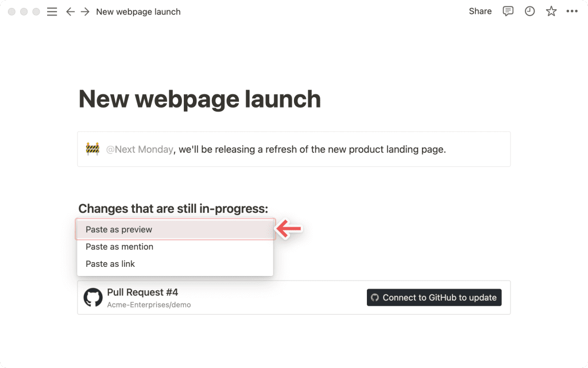Click the @Next Monday date mention
This screenshot has height=368, width=588.
pos(140,149)
